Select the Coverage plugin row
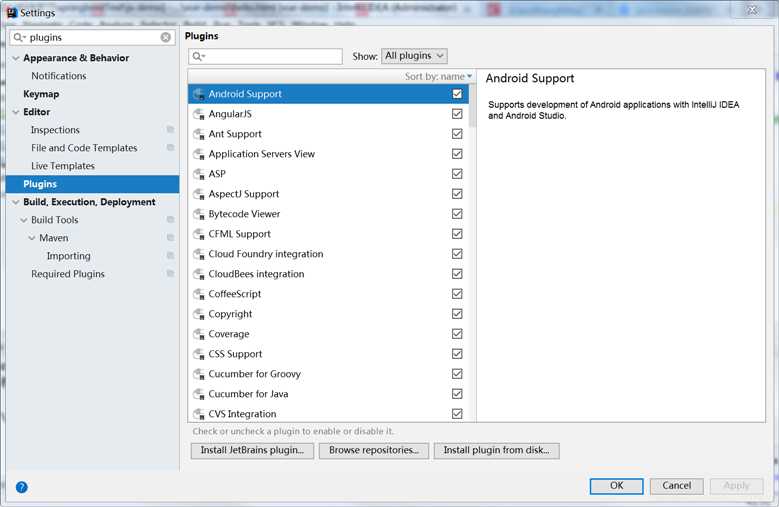This screenshot has height=507, width=779. coord(328,334)
